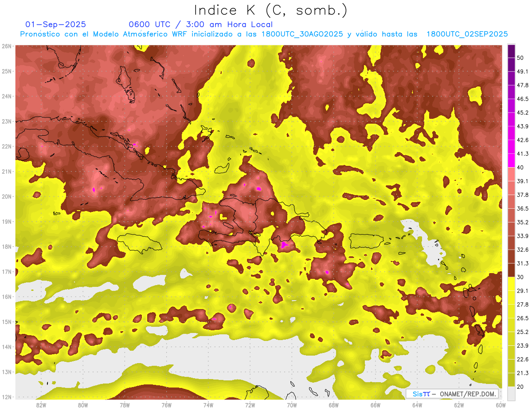
Task: Click the '23.9' scale value
Action: click(x=523, y=345)
